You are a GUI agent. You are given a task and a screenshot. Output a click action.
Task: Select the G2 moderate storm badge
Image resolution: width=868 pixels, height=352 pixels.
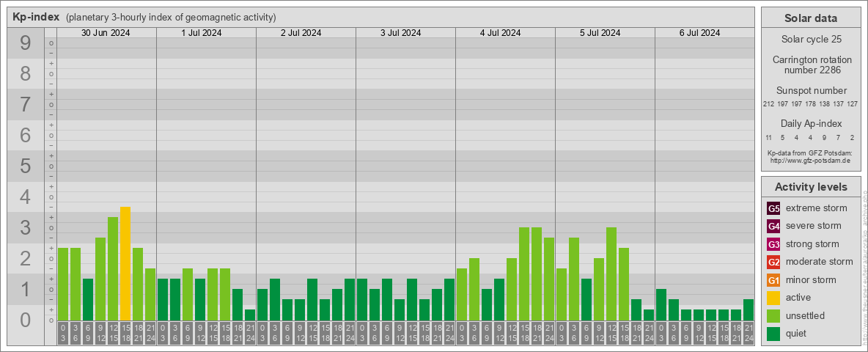[x=773, y=262]
